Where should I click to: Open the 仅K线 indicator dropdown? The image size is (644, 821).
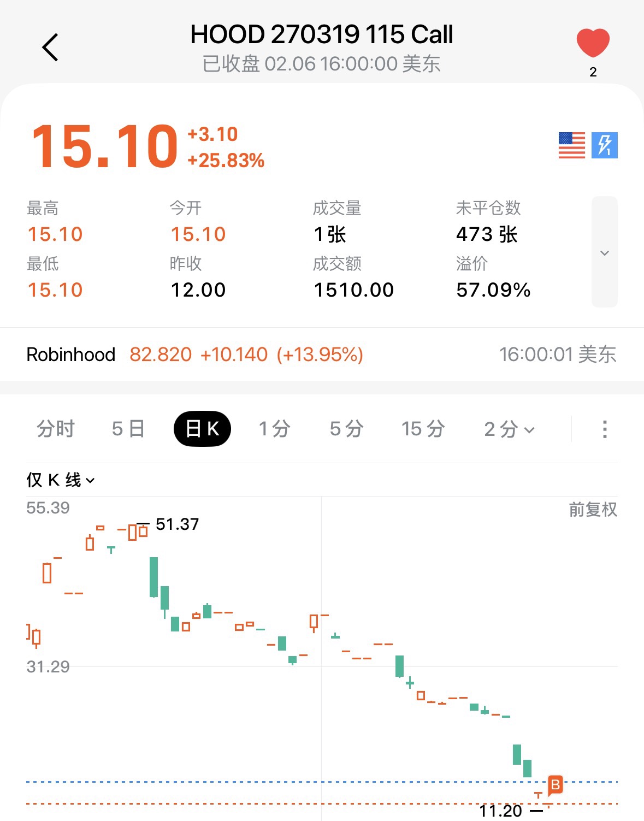click(61, 480)
